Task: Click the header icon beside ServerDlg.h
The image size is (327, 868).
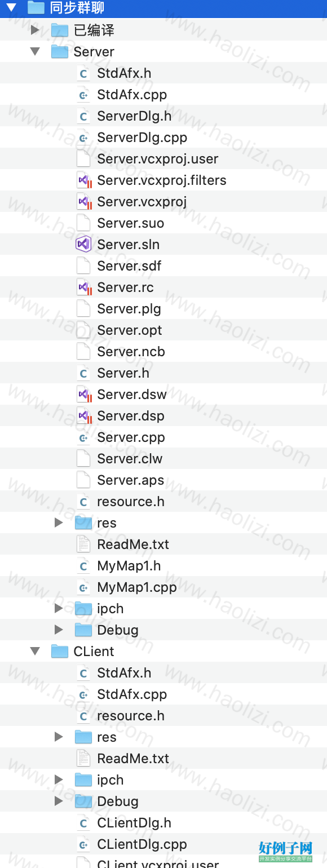Action: coord(83,116)
